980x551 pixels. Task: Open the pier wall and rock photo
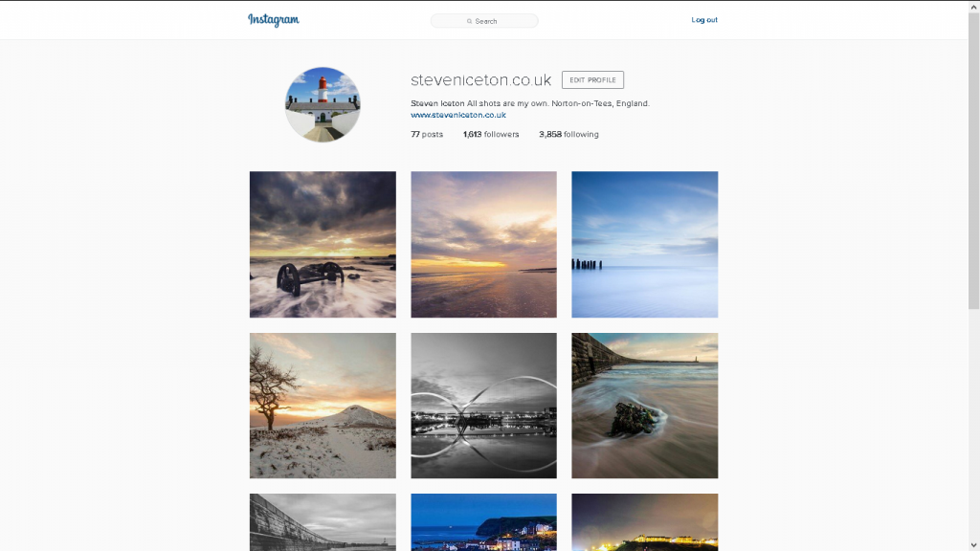644,406
